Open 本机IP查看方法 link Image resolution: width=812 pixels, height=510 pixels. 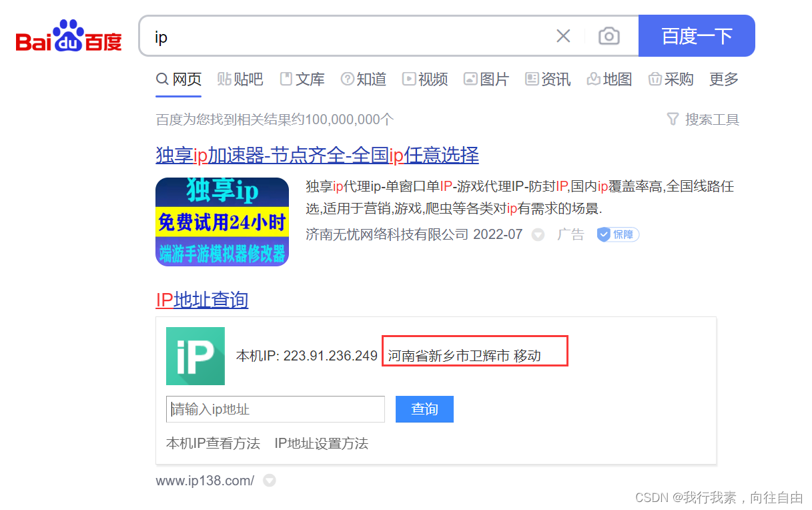213,443
